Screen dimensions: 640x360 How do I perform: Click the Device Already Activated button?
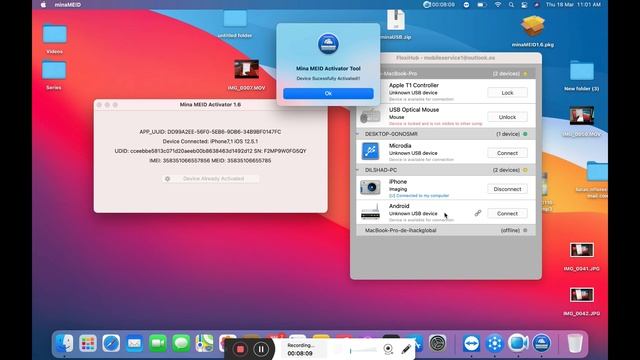[x=210, y=179]
